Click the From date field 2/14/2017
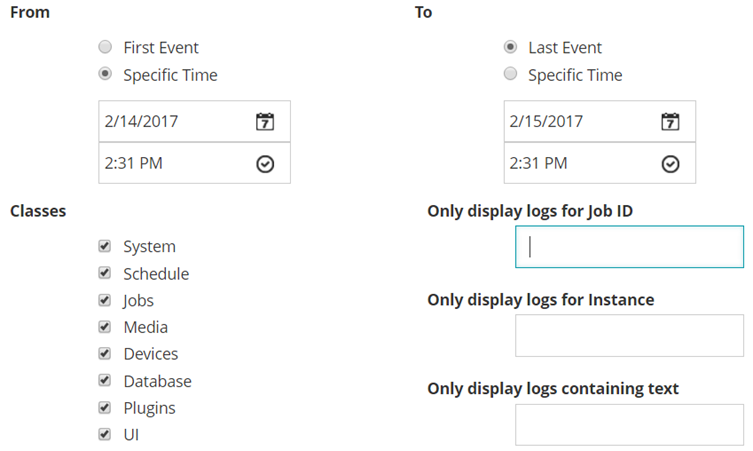The width and height of the screenshot is (753, 451). [170, 122]
